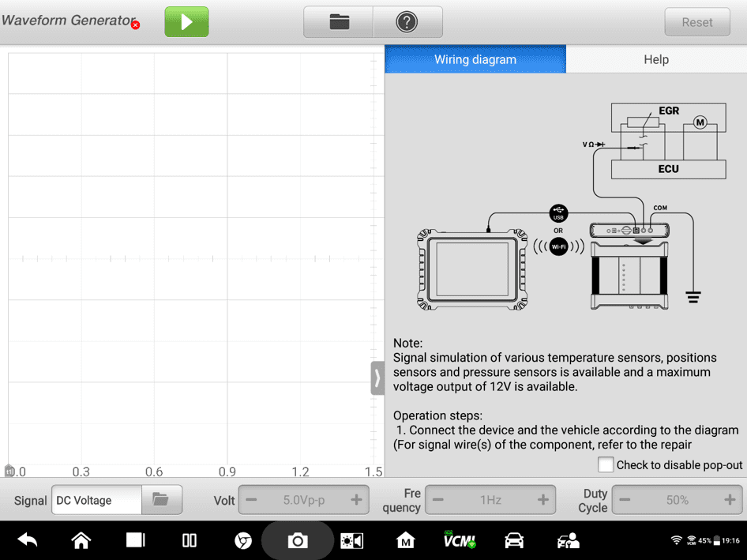Open the VCM connection status icon

point(459,540)
